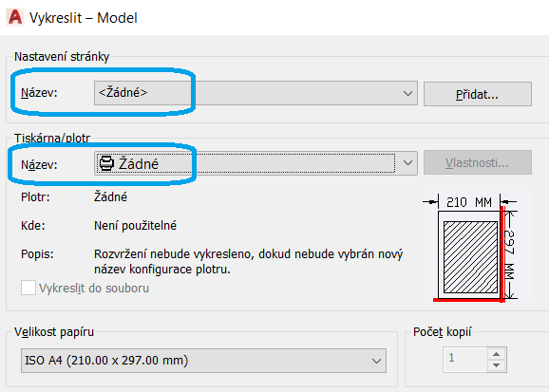Viewport: 549px width, 392px height.
Task: Click the Vykreslit – Model title bar
Action: [274, 17]
